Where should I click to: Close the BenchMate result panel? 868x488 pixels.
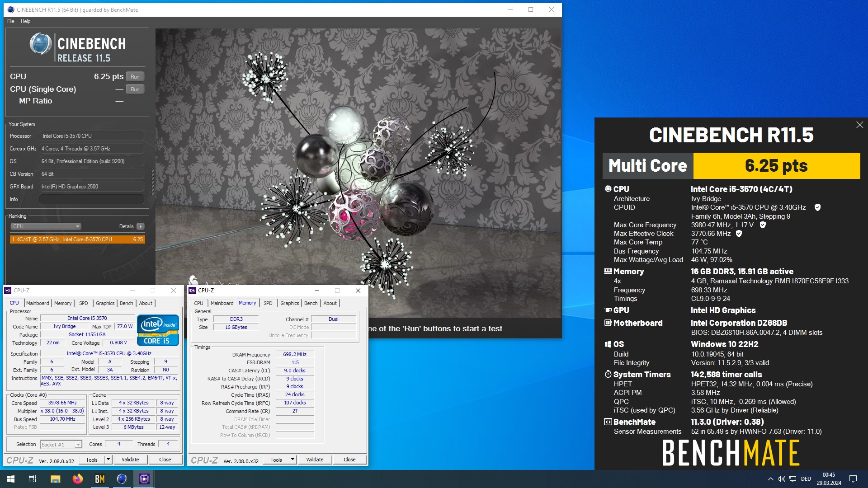coord(859,125)
